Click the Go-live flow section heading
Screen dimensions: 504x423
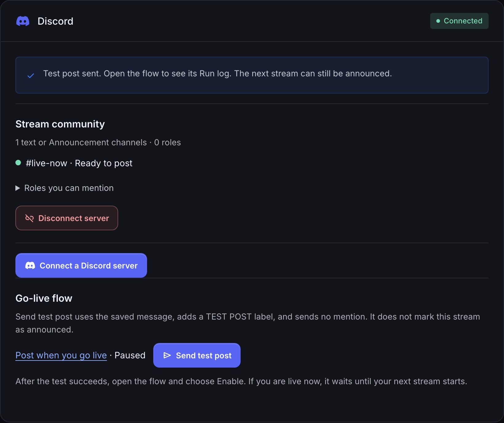tap(44, 298)
